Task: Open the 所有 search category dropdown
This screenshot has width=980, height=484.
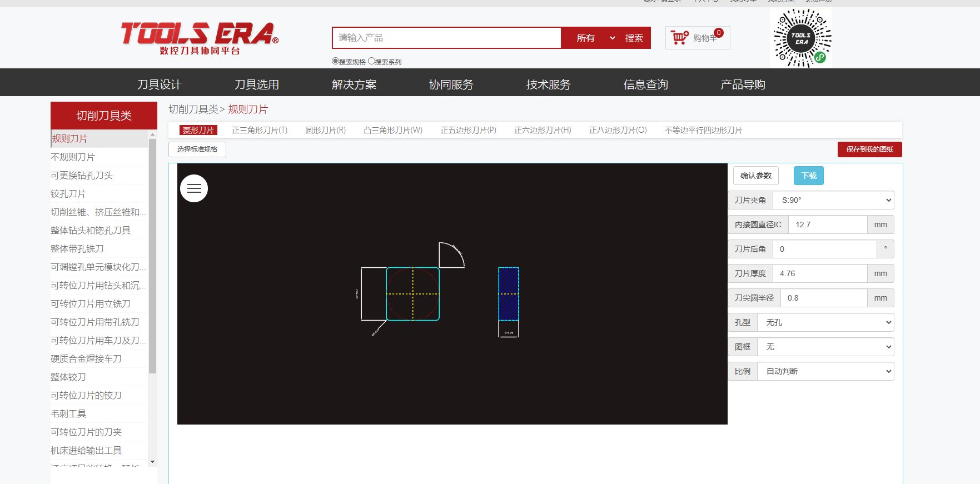Action: click(x=595, y=38)
